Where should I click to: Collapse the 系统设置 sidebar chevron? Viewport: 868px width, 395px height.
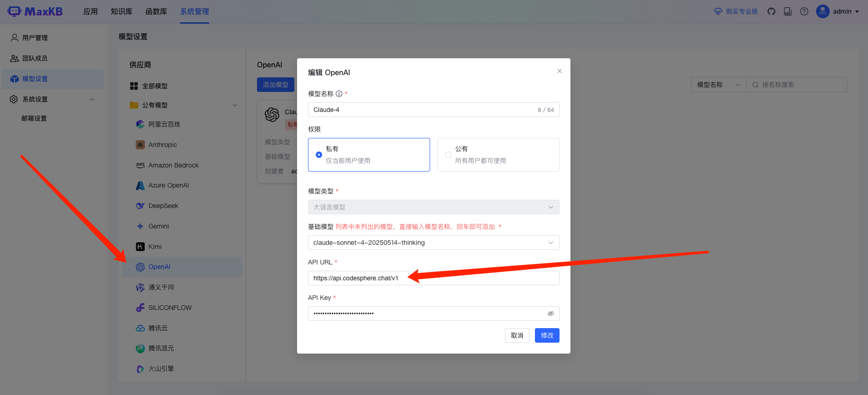(92, 99)
